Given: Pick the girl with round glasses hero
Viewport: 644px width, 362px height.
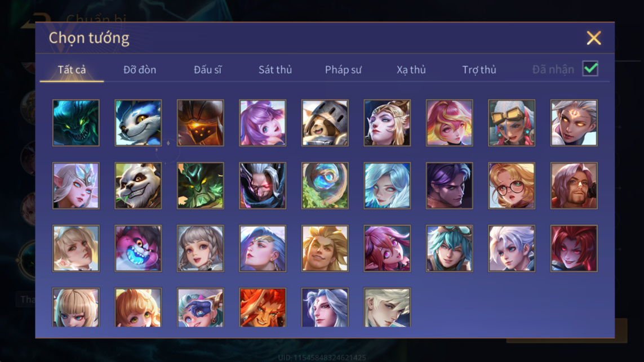Looking at the screenshot, I should [512, 186].
